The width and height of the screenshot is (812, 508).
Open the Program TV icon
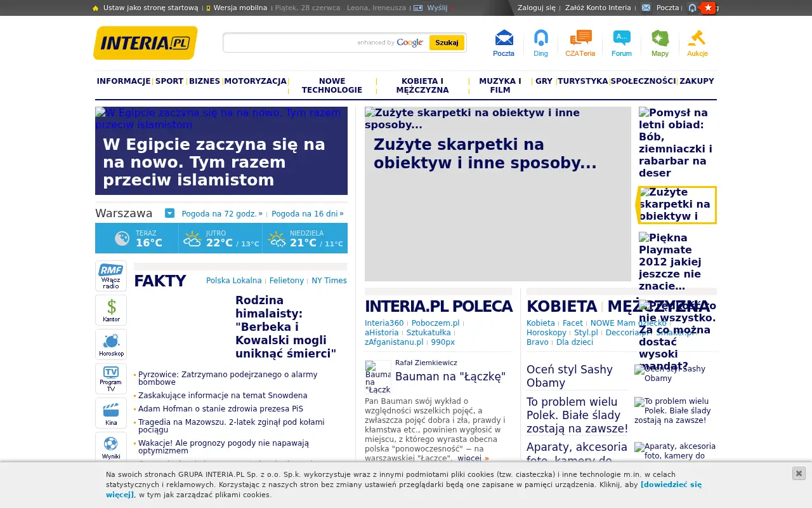(x=111, y=378)
